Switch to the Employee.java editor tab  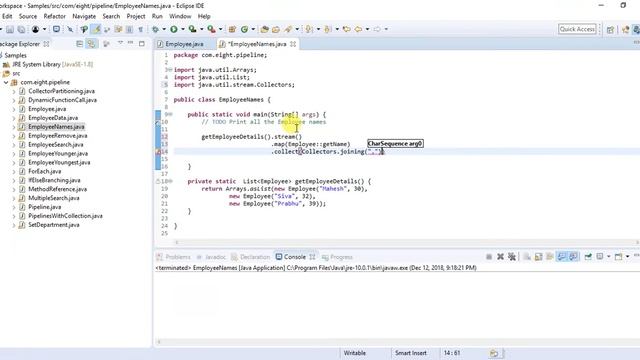pyautogui.click(x=184, y=44)
